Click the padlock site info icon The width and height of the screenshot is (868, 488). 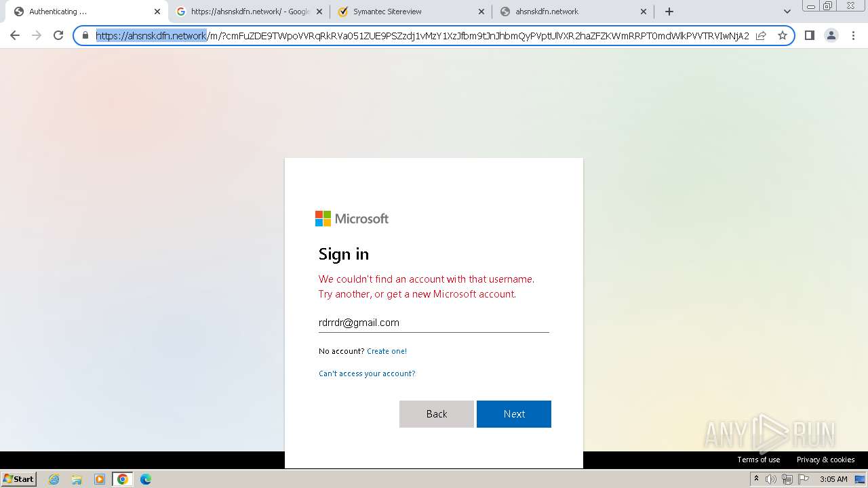coord(85,36)
